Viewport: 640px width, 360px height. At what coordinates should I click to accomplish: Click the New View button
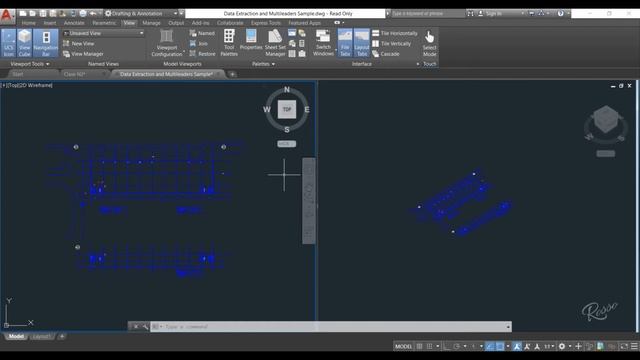(x=79, y=43)
